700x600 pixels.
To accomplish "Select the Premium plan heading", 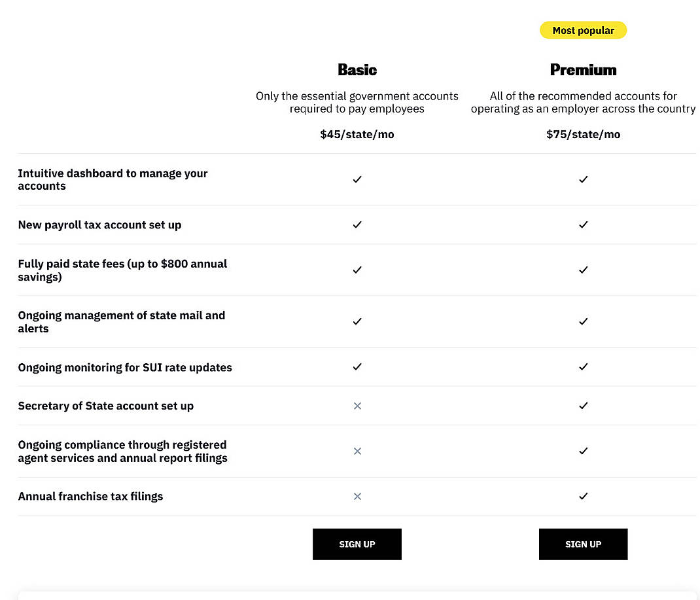I will click(583, 69).
